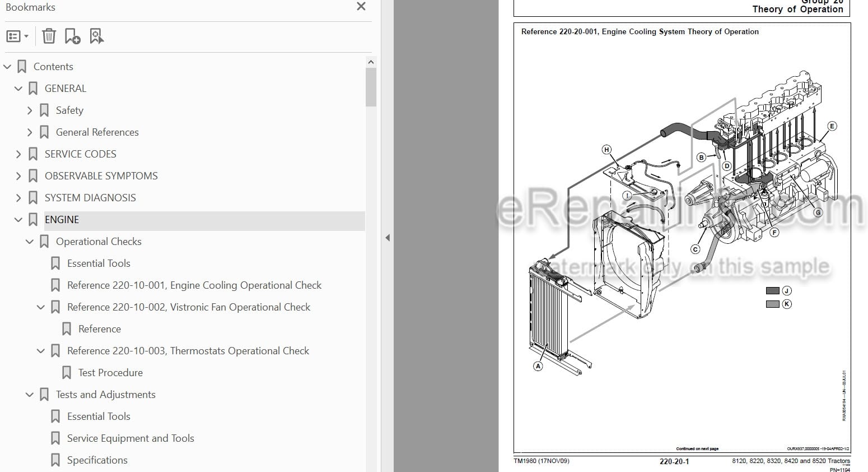Open the Contents bookmark

click(53, 67)
